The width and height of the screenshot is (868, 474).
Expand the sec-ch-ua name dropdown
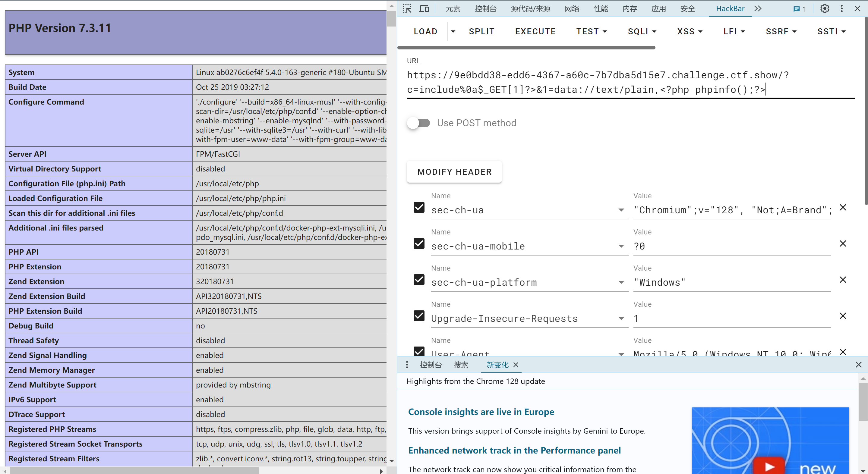pyautogui.click(x=621, y=210)
